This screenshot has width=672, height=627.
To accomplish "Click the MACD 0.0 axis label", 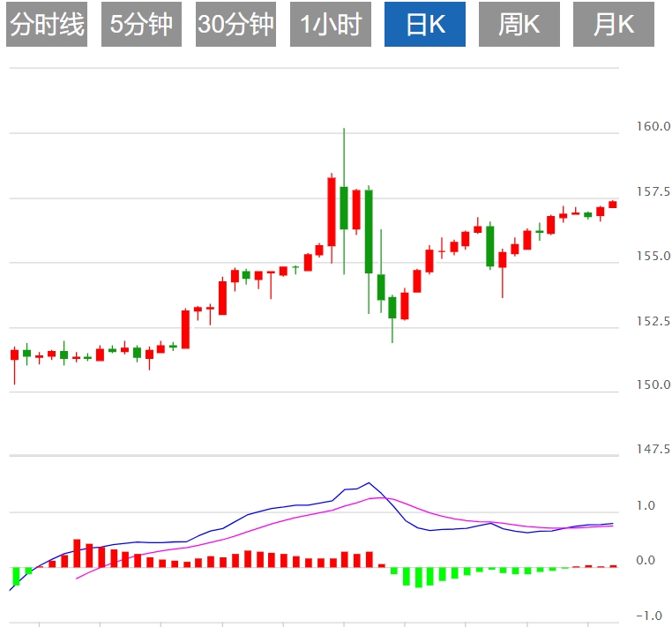I will point(646,560).
